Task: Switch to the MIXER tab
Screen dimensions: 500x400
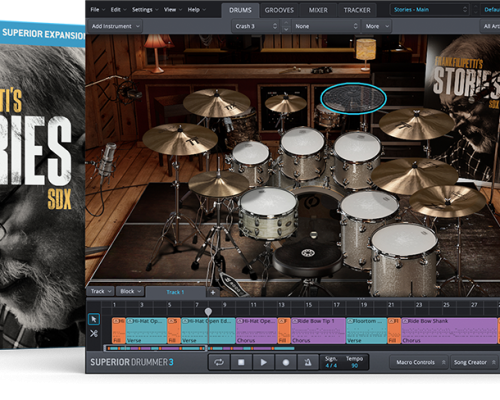Action: [x=318, y=10]
